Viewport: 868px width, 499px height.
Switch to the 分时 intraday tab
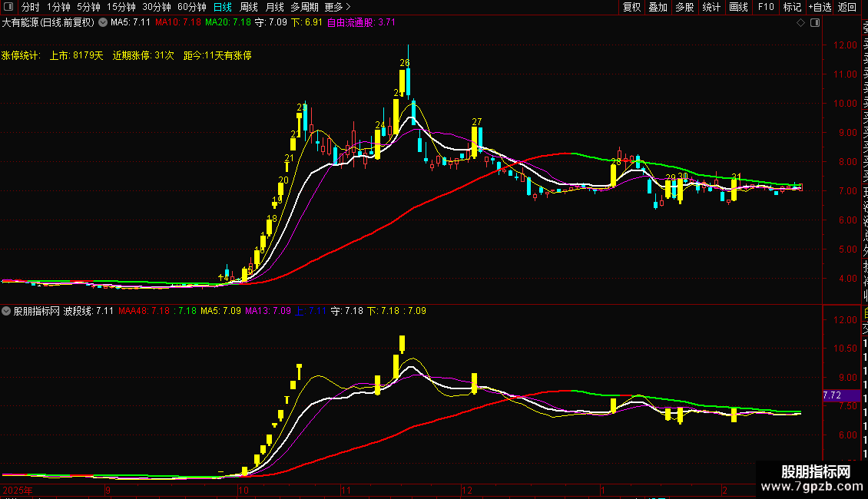point(31,7)
